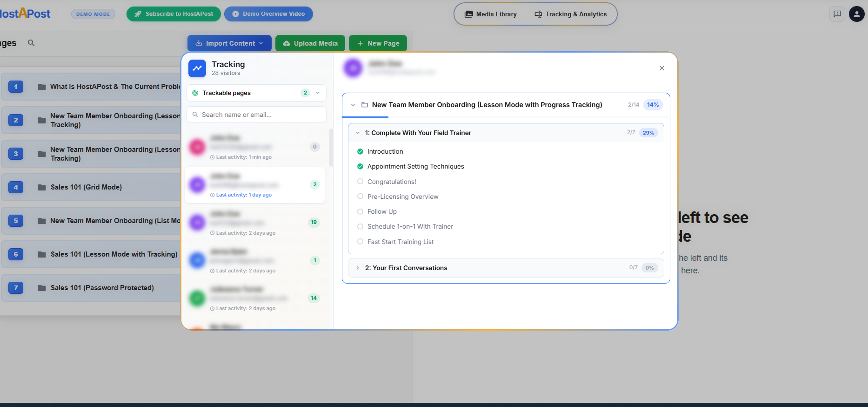
Task: Click the folder icon beside What is HostAPost
Action: click(42, 87)
